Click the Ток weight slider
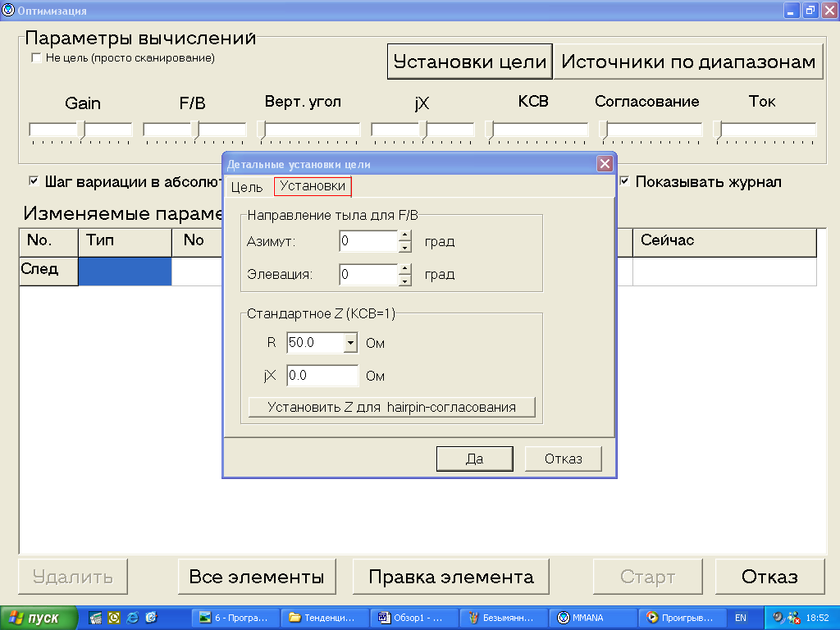The image size is (840, 630). (765, 131)
